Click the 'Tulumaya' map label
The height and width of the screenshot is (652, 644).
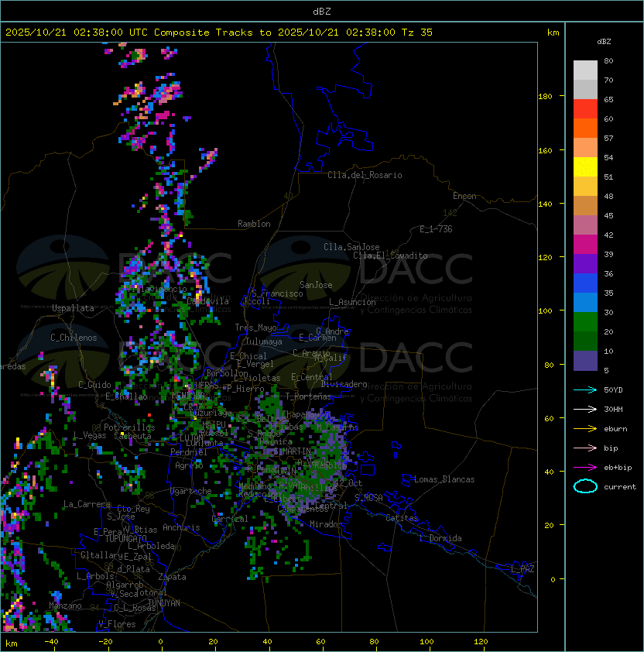264,341
